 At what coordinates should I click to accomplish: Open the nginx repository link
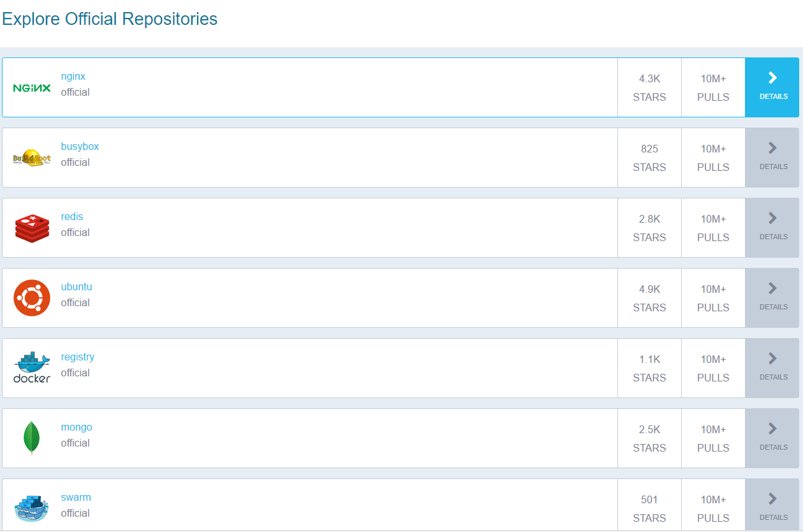click(73, 76)
